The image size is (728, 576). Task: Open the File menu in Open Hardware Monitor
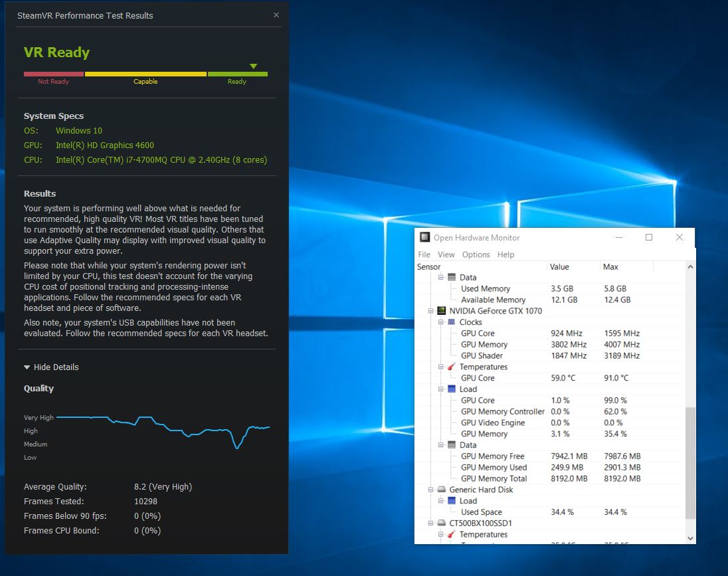coord(424,254)
